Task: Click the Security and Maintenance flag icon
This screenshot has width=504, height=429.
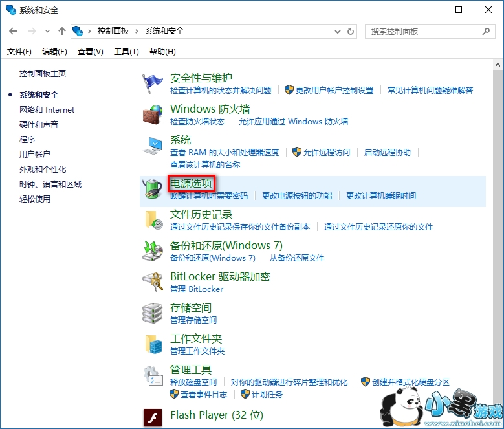Action: point(153,83)
